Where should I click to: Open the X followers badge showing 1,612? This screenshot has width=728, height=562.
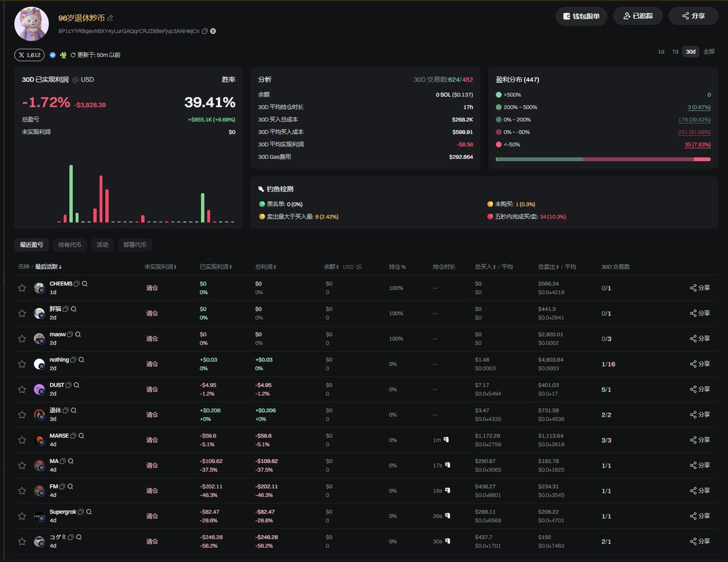point(29,55)
